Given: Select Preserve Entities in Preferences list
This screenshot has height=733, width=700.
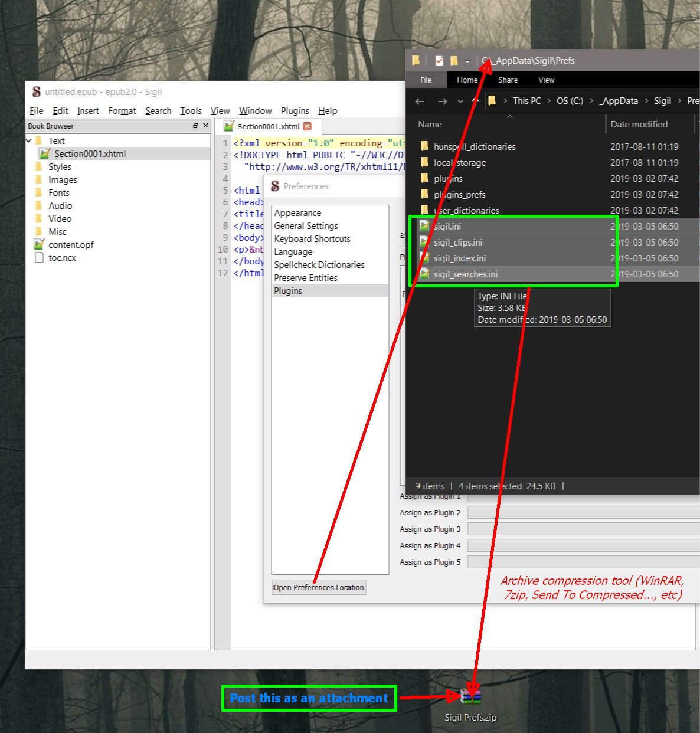Looking at the screenshot, I should click(x=306, y=278).
